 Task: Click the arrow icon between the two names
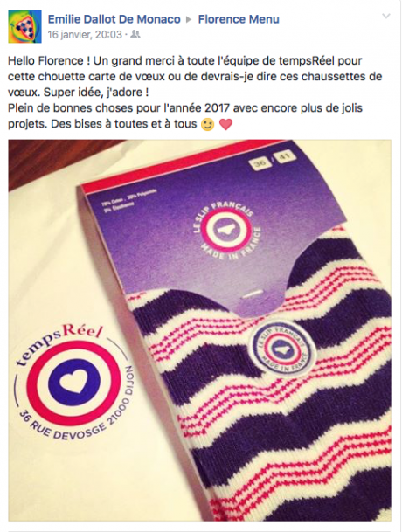[189, 20]
